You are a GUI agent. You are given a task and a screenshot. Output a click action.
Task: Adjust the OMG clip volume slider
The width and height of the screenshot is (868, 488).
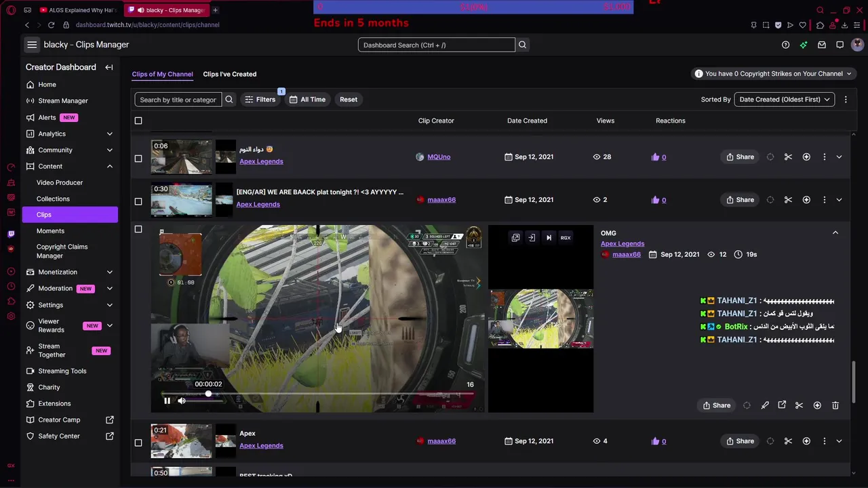[x=203, y=401]
